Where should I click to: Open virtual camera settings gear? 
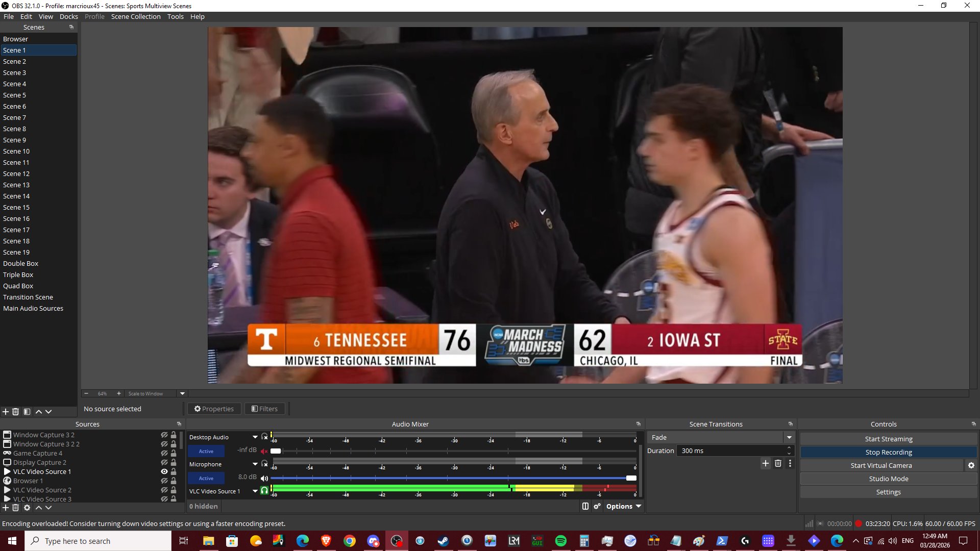[971, 465]
